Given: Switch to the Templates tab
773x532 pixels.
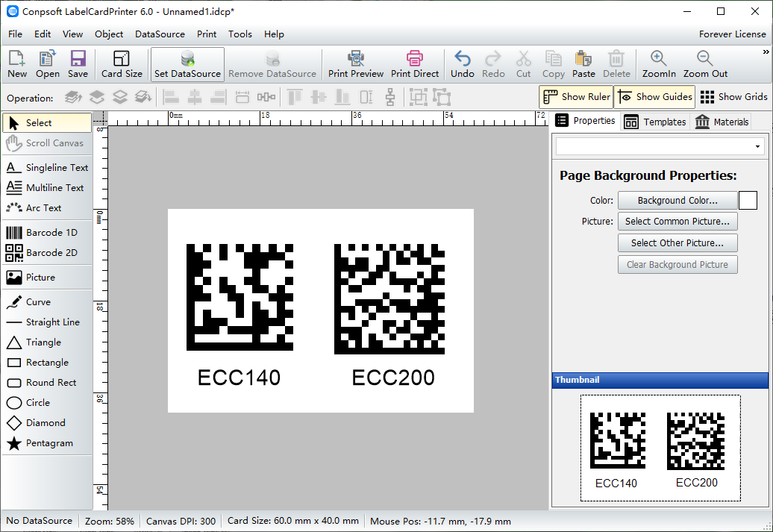Looking at the screenshot, I should click(655, 122).
